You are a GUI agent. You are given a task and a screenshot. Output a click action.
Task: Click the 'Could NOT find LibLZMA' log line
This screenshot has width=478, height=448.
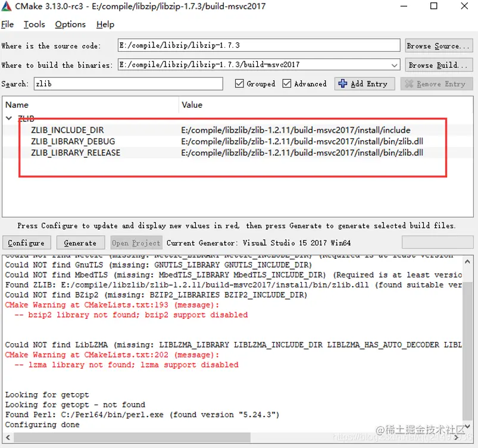pos(233,345)
